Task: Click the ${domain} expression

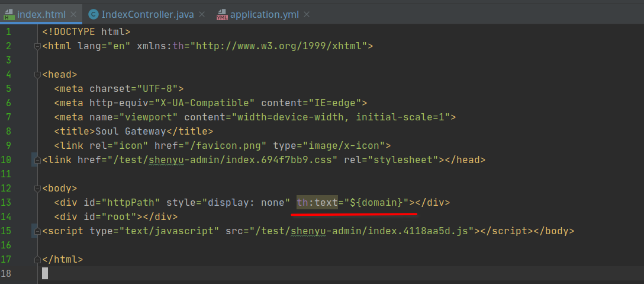Action: pyautogui.click(x=376, y=203)
